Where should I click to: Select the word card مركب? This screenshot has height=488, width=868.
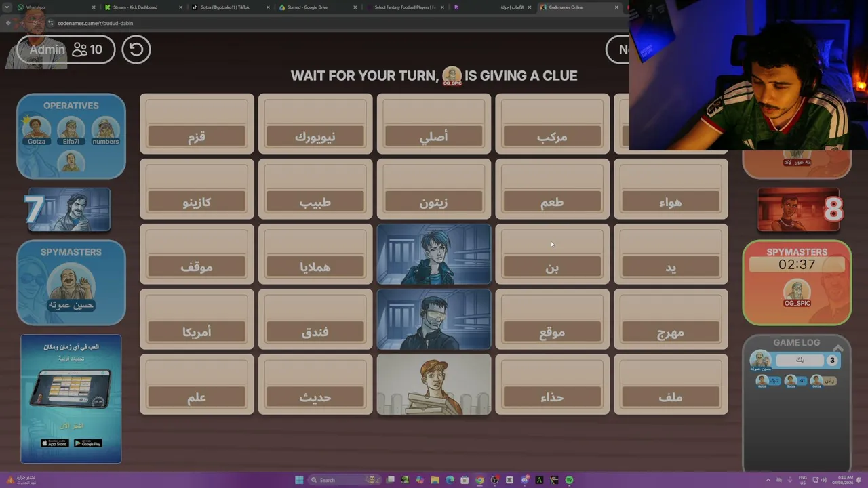[x=552, y=124]
